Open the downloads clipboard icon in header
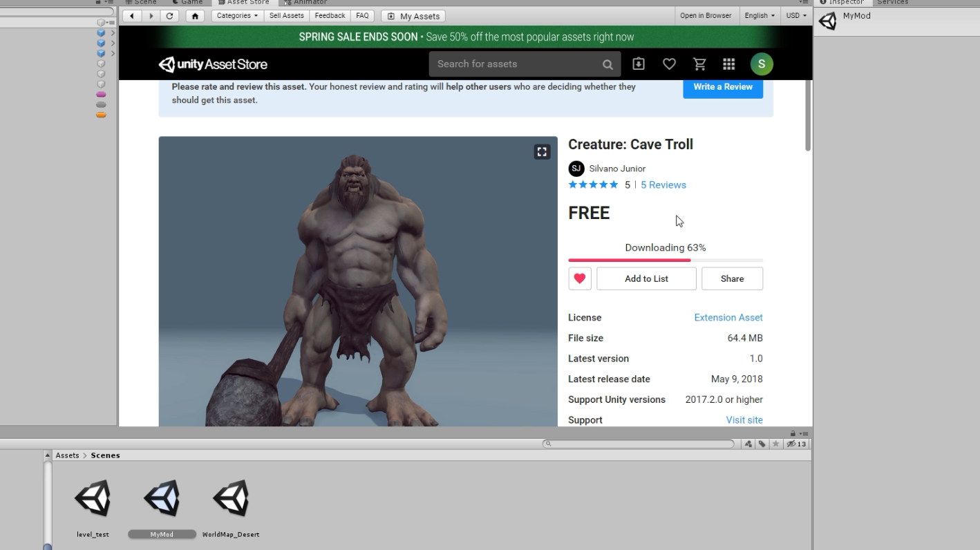This screenshot has width=980, height=550. 639,64
